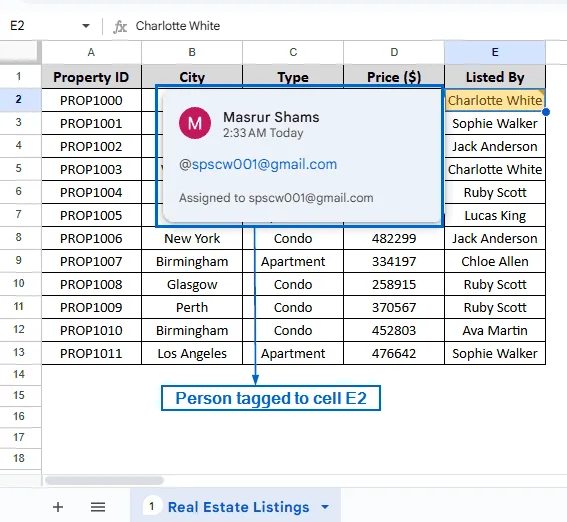Click the Type header cell

tap(293, 77)
